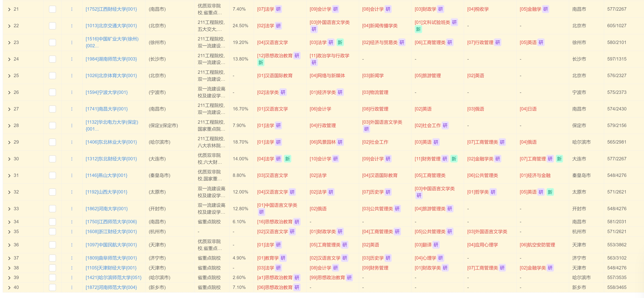The image size is (644, 298).
Task: Open the [1752]江西财经大学{001} link
Action: point(111,9)
